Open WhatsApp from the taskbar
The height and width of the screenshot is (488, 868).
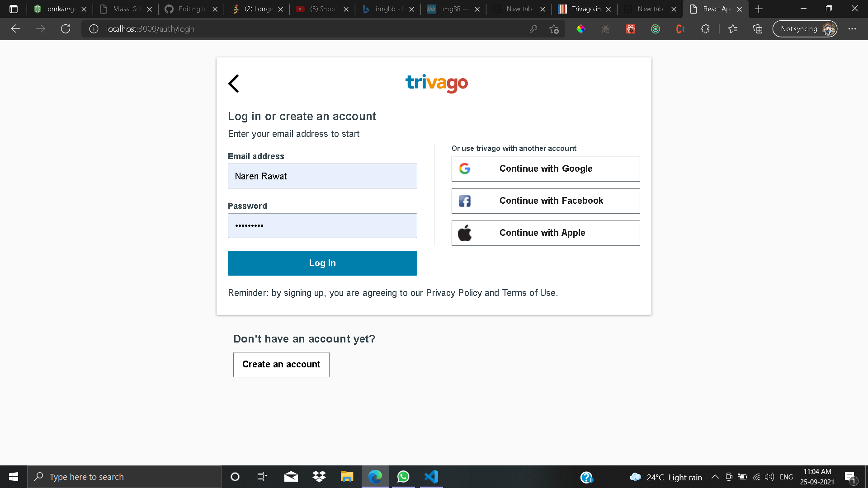pyautogui.click(x=403, y=477)
